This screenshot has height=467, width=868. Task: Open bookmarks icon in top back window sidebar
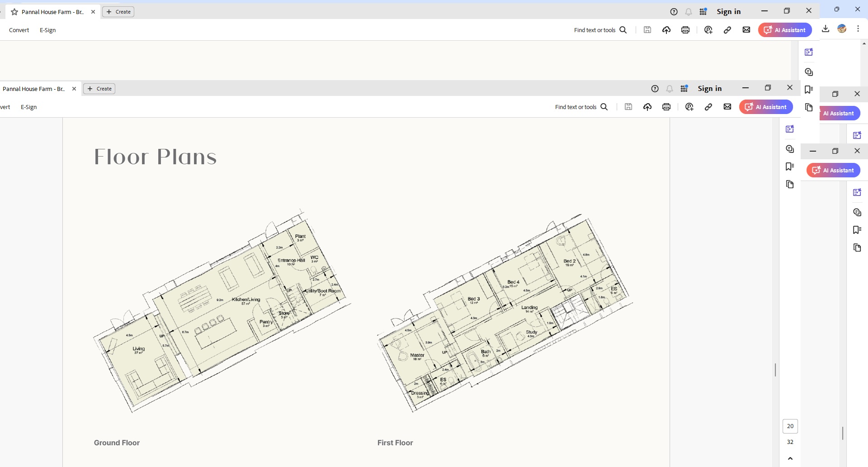(x=809, y=90)
